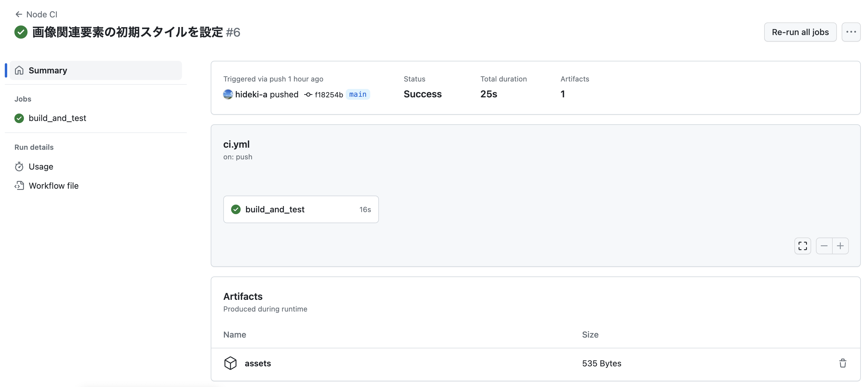Click the Usage stopwatch icon
This screenshot has width=868, height=387.
(19, 166)
